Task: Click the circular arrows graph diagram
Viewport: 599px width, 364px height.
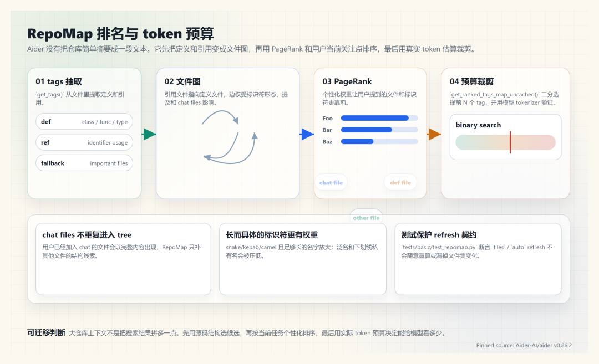Action: (x=230, y=137)
